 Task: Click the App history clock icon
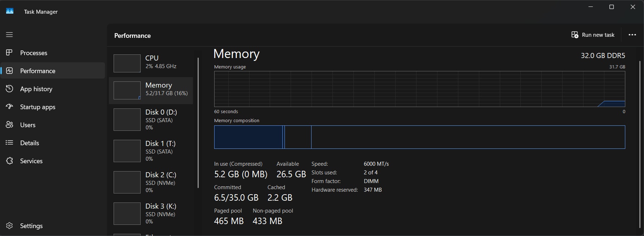coord(9,89)
